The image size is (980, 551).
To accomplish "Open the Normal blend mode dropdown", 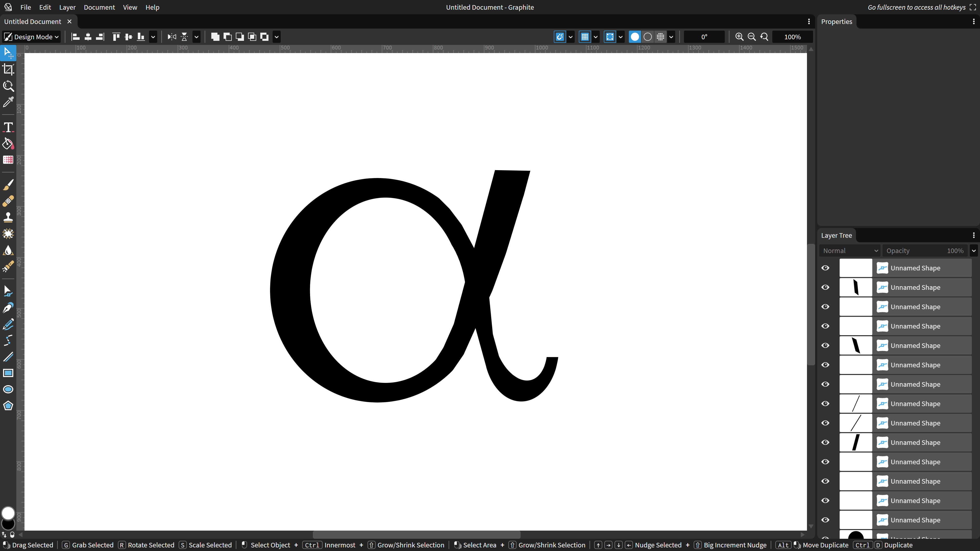I will point(850,251).
